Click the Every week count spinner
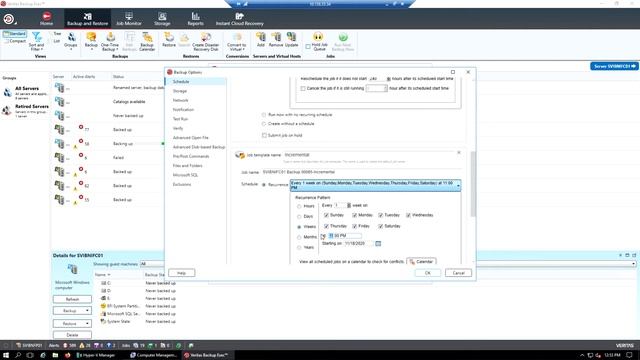This screenshot has height=360, width=640. tap(349, 205)
